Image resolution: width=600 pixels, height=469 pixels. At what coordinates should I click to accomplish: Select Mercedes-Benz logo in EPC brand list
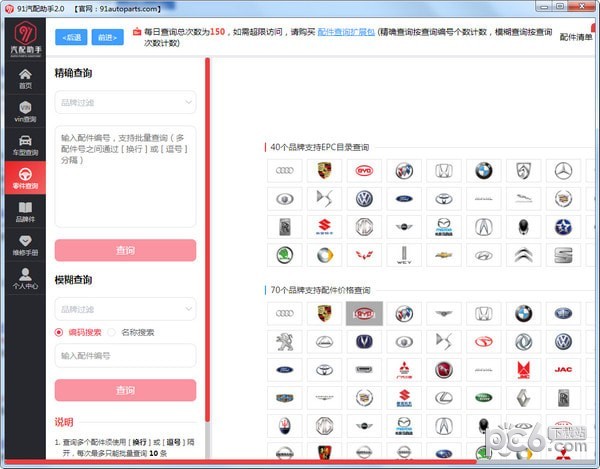[x=563, y=171]
